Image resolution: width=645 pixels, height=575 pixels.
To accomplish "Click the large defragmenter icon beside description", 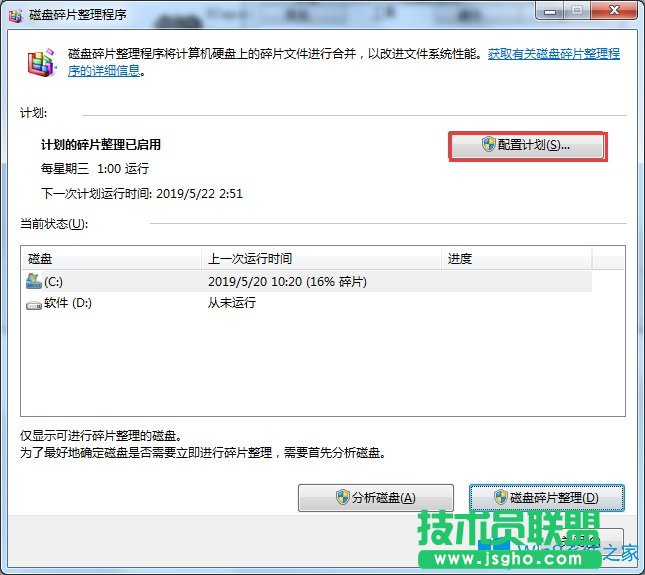I will (41, 63).
